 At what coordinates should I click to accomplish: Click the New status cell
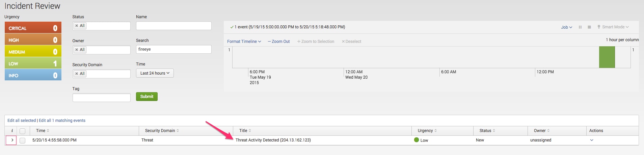(480, 140)
